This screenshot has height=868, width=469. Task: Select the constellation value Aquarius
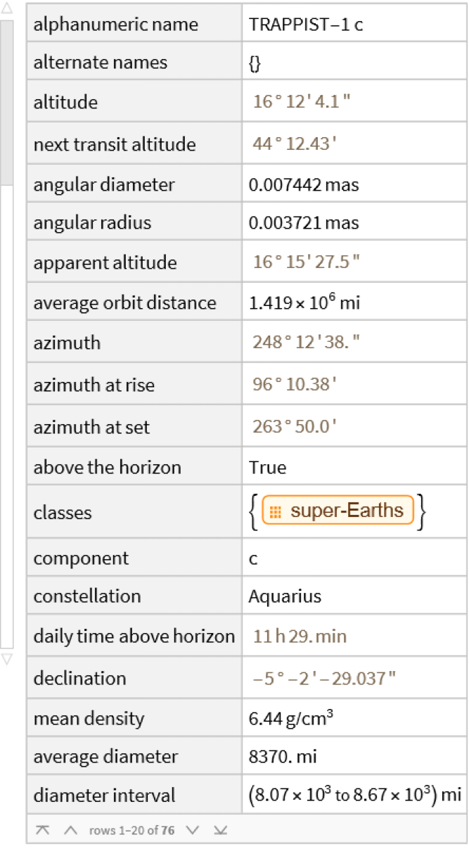tap(285, 596)
